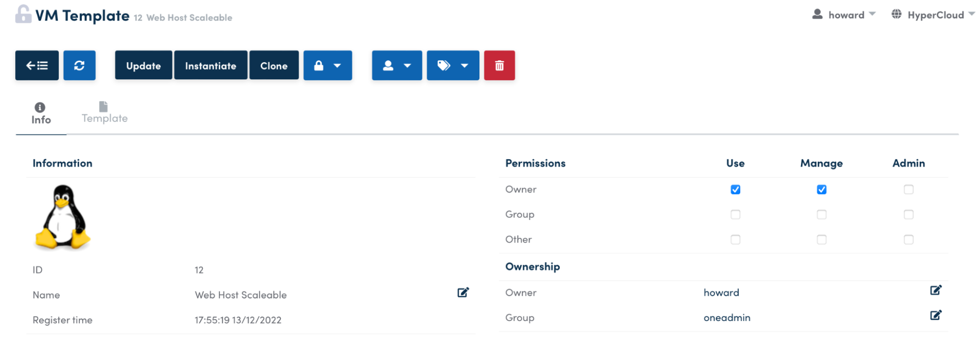Viewport: 980px width, 343px height.
Task: Open the HyperCloud zone dropdown
Action: [932, 15]
